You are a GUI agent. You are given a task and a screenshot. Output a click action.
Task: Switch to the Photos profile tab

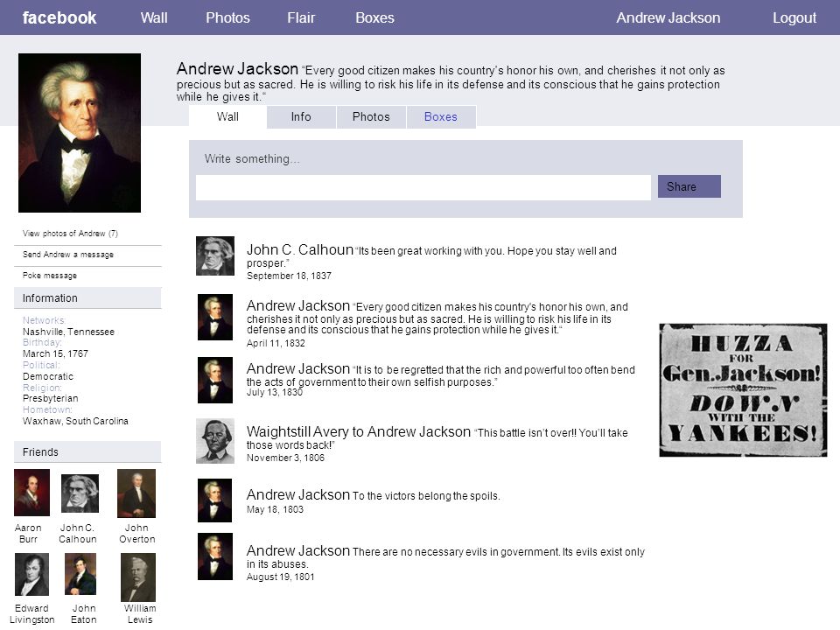pyautogui.click(x=371, y=116)
